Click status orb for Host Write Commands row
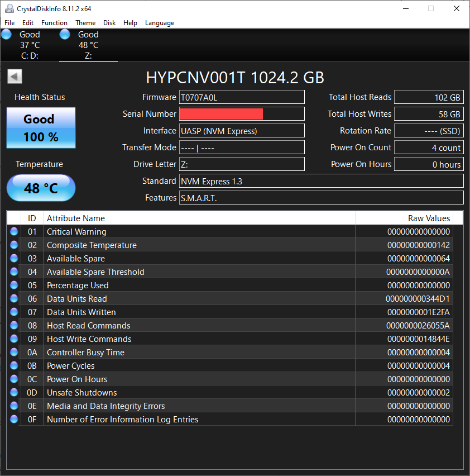470x476 pixels. click(14, 339)
